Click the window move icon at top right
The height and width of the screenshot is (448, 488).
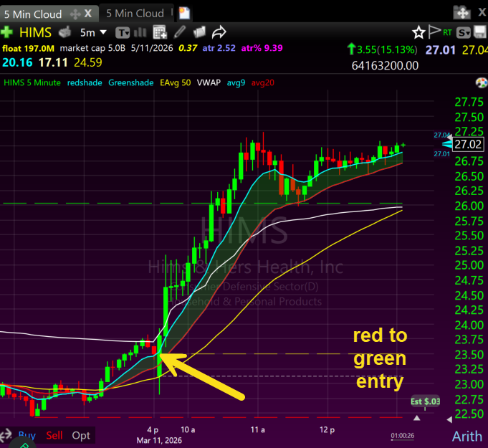pos(462,13)
